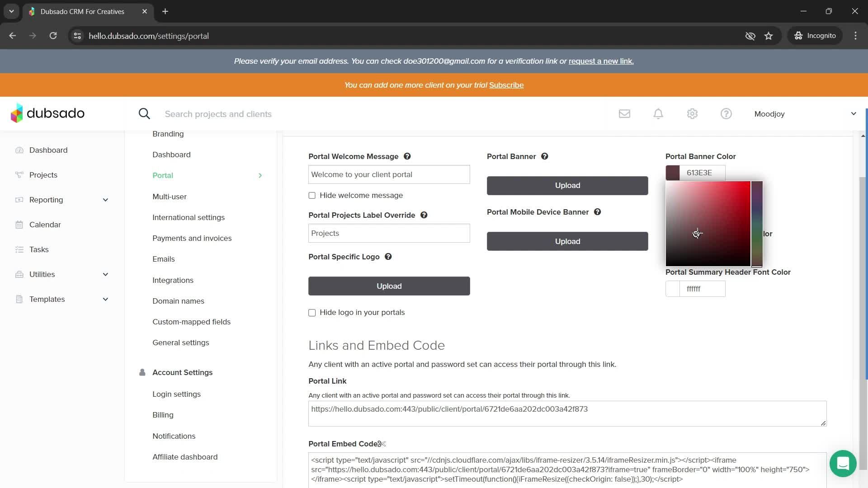
Task: Open General settings
Action: pos(180,343)
